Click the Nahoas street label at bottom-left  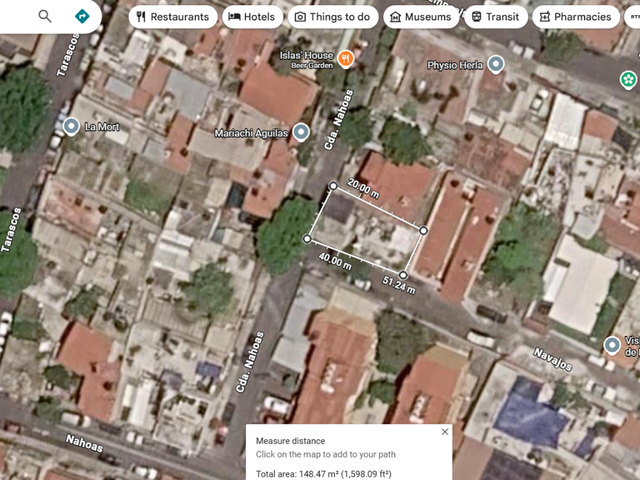click(x=84, y=444)
